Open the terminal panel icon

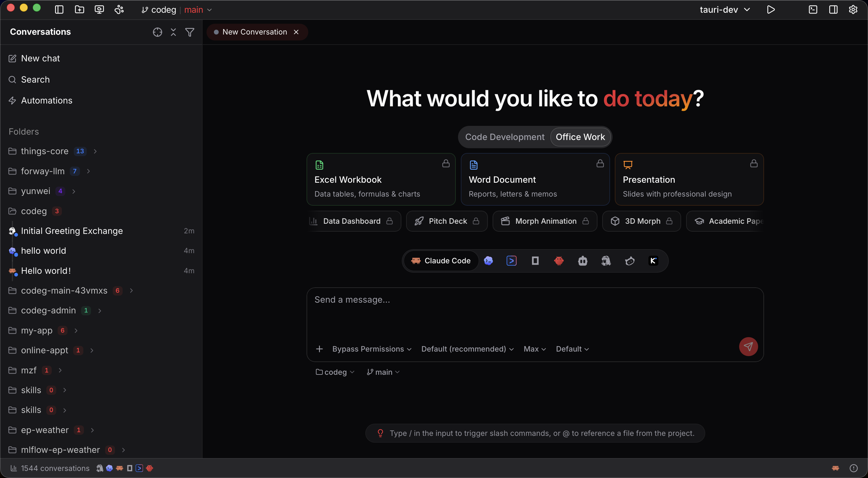click(813, 9)
